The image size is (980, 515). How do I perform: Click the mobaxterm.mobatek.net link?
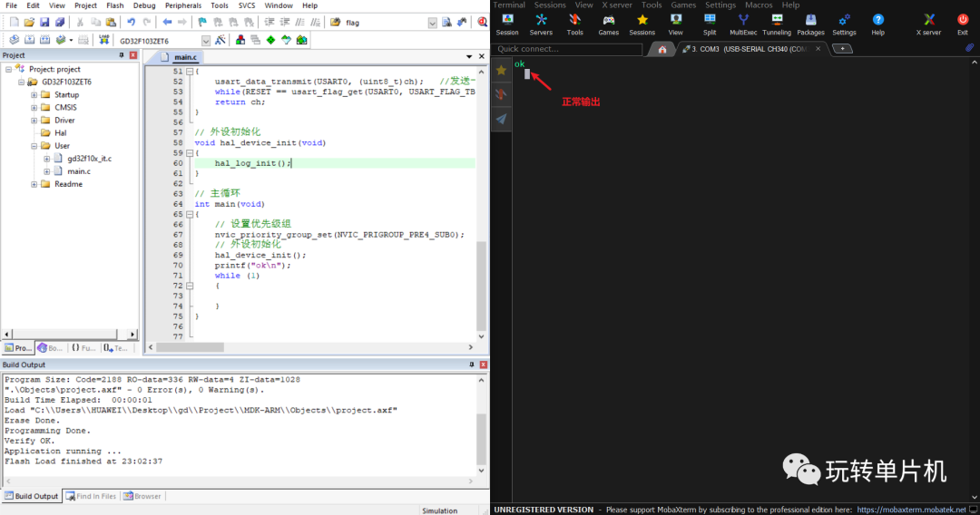(x=911, y=510)
